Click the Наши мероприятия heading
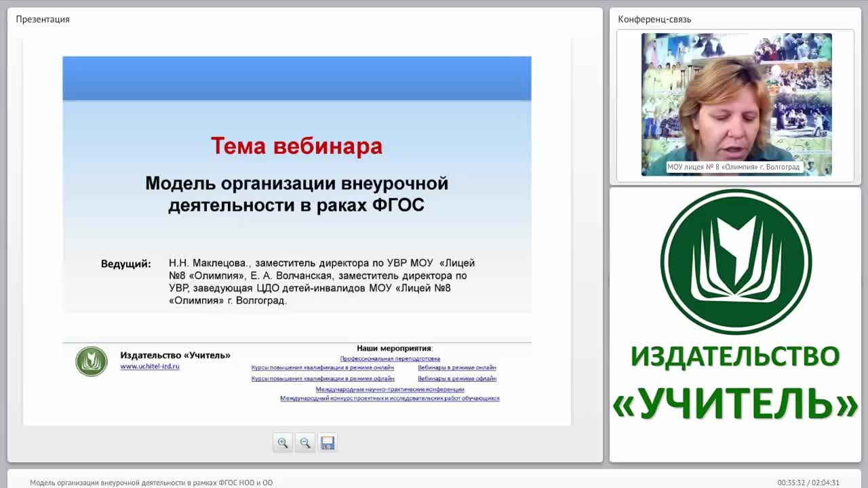 click(x=395, y=348)
